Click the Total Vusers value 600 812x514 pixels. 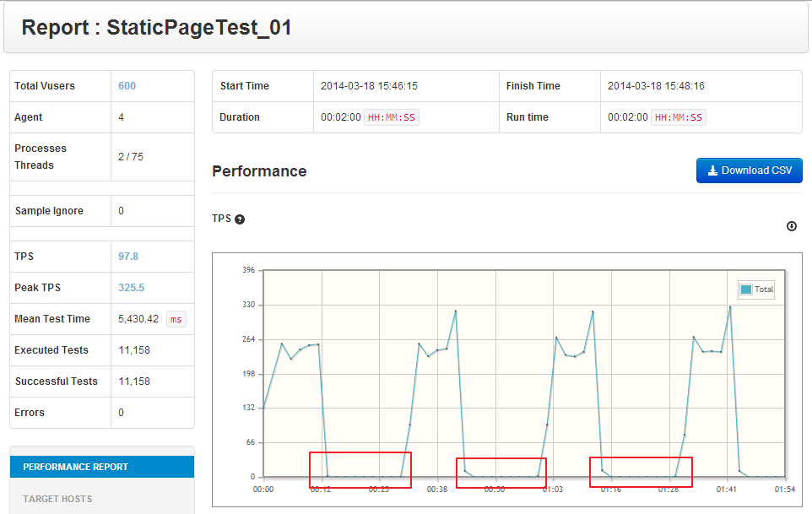(x=127, y=86)
